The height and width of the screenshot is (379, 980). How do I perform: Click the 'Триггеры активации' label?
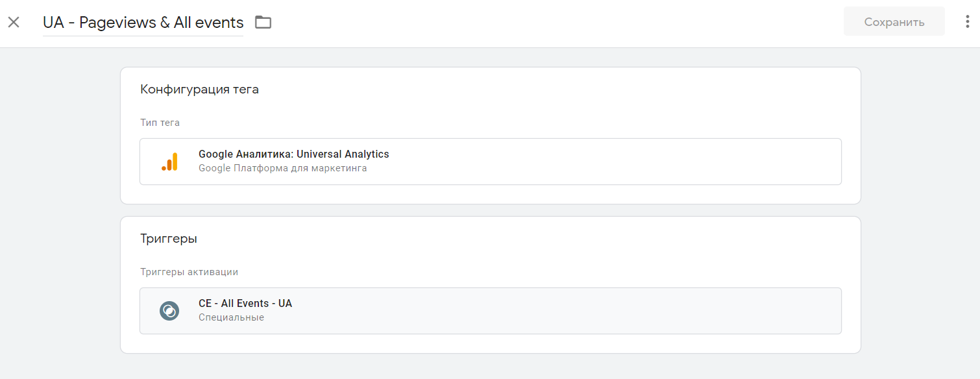pos(189,272)
